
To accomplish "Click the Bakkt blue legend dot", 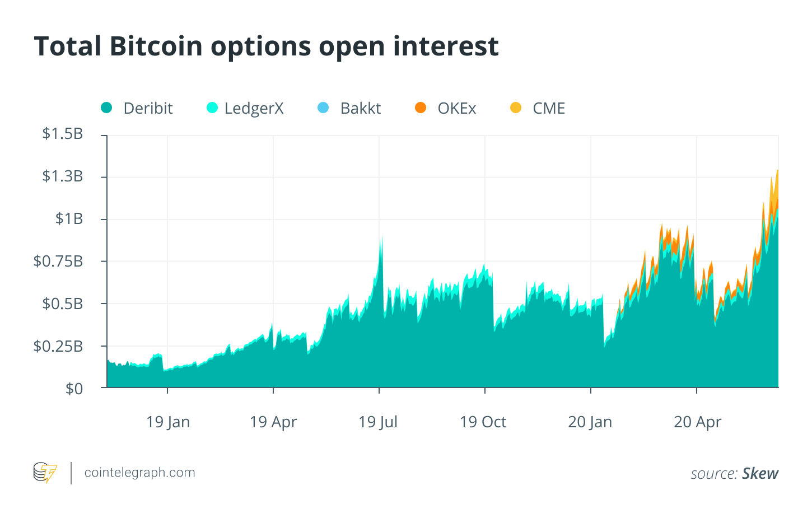I will (x=323, y=108).
